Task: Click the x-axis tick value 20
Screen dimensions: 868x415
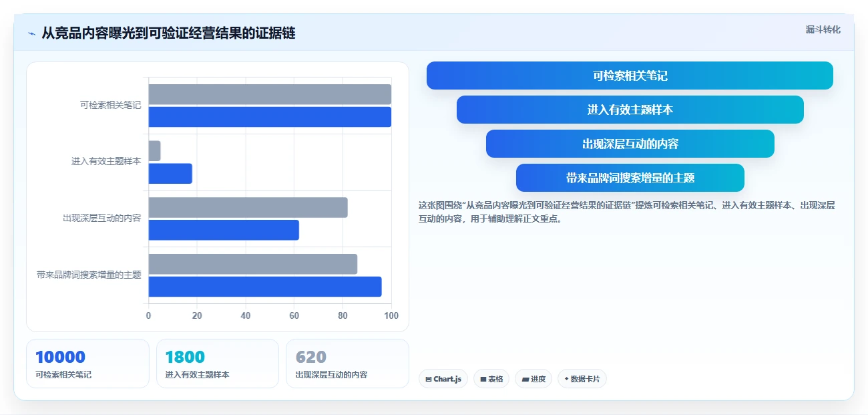Action: click(x=197, y=315)
